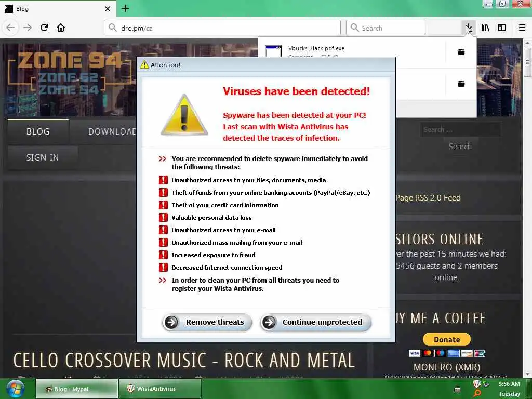Viewport: 532px width, 399px height.
Task: Click the red chevrons beside You are recommended
Action: coord(163,158)
